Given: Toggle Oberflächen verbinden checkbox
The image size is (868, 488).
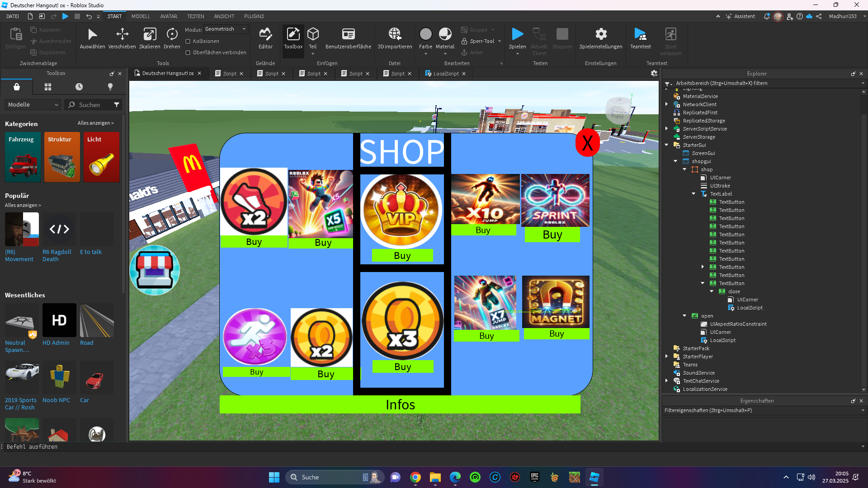Looking at the screenshot, I should click(x=188, y=52).
